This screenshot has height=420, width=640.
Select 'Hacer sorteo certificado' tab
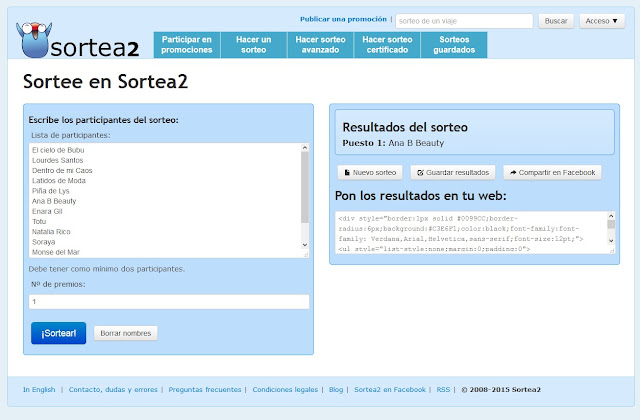(387, 45)
